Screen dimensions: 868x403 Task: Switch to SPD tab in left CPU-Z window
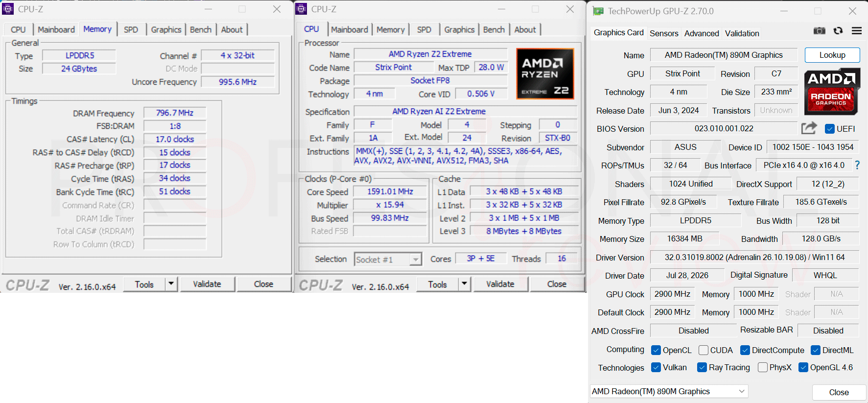[x=131, y=29]
